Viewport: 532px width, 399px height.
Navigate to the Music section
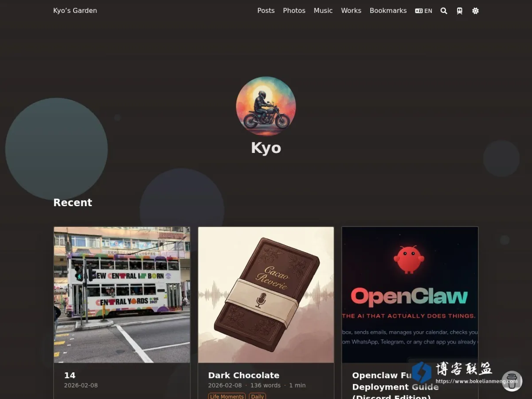pyautogui.click(x=323, y=11)
